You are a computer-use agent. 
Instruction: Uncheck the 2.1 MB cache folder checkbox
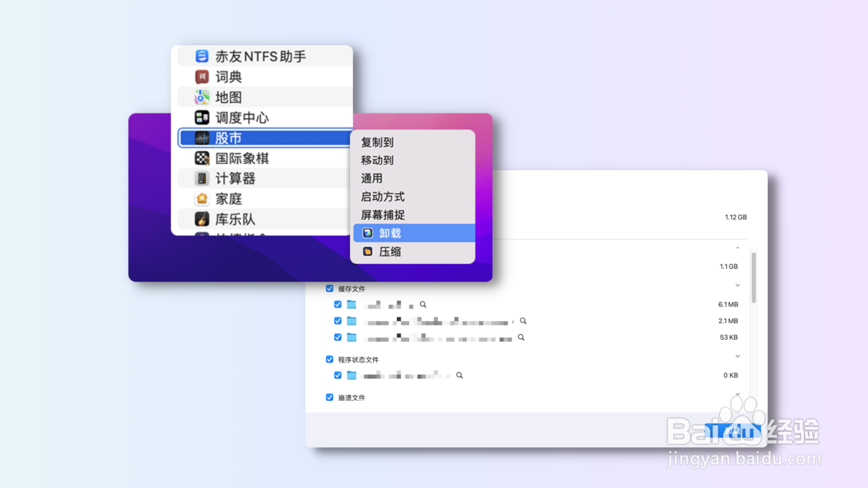coord(338,321)
